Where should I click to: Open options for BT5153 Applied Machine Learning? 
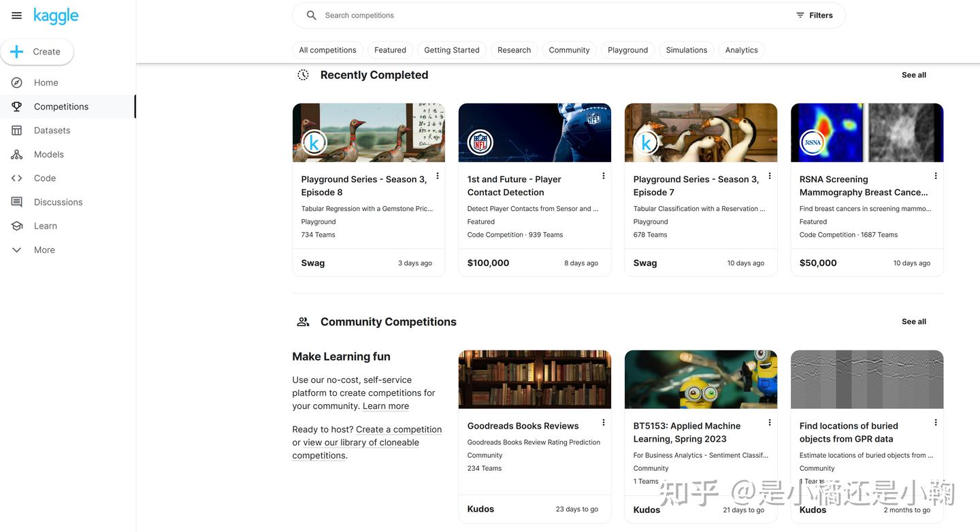pyautogui.click(x=770, y=422)
